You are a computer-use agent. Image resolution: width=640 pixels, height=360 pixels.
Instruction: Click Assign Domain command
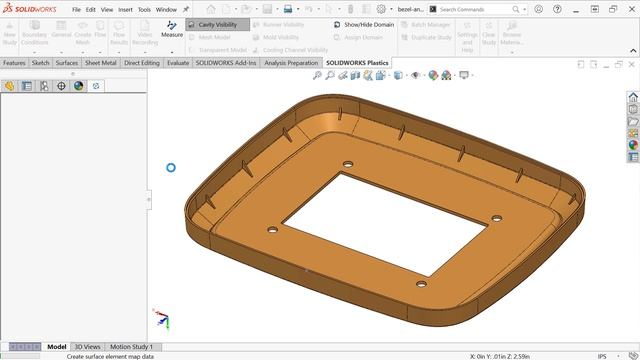tap(358, 37)
